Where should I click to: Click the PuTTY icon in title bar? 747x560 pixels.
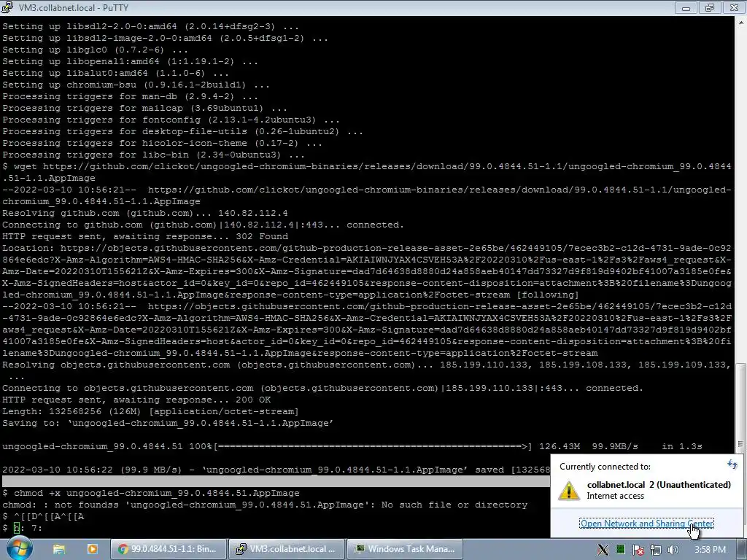click(7, 7)
